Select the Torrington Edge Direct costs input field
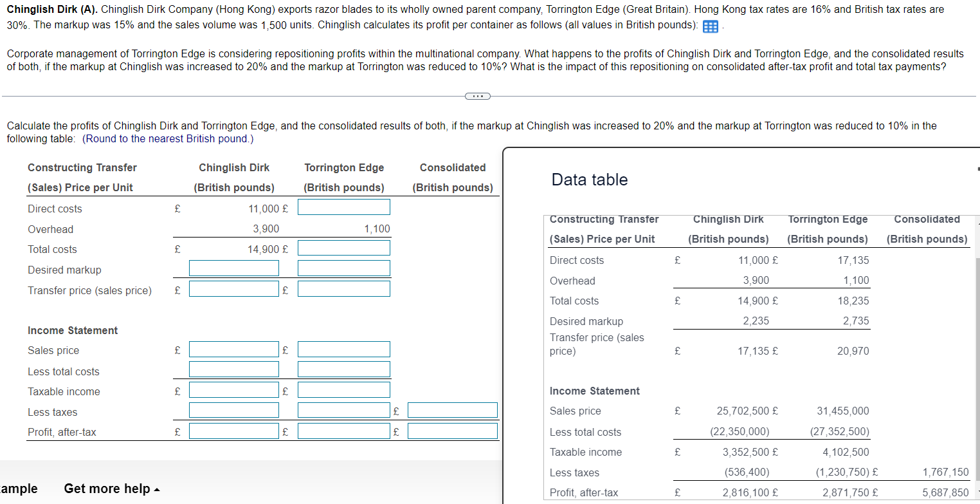Viewport: 980px width, 504px height. 343,207
